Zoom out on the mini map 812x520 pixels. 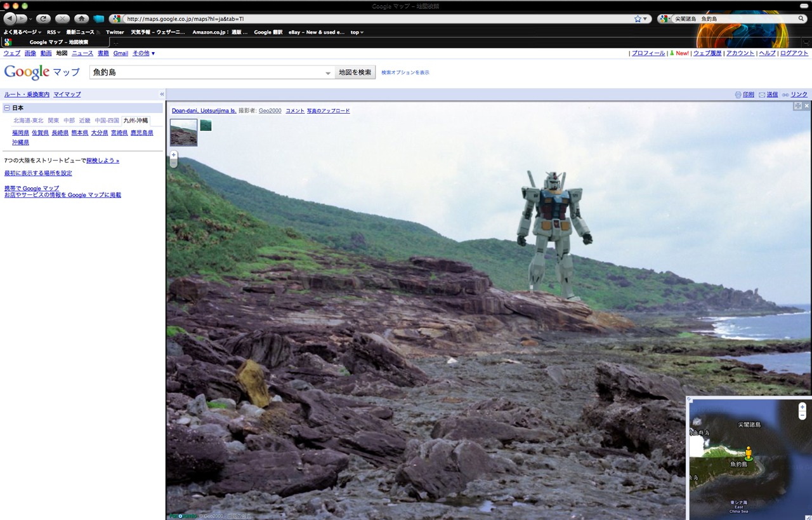tap(802, 415)
